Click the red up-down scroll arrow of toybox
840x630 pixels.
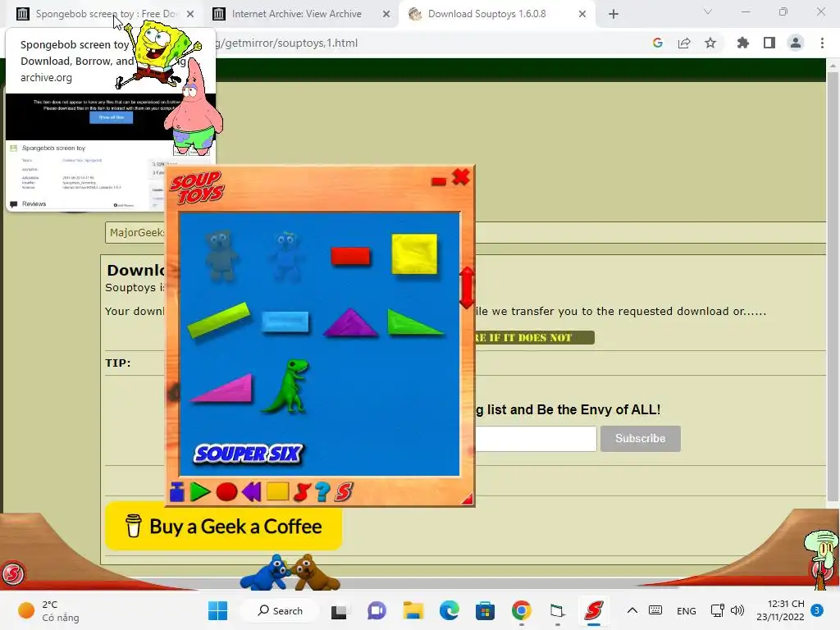click(x=467, y=288)
